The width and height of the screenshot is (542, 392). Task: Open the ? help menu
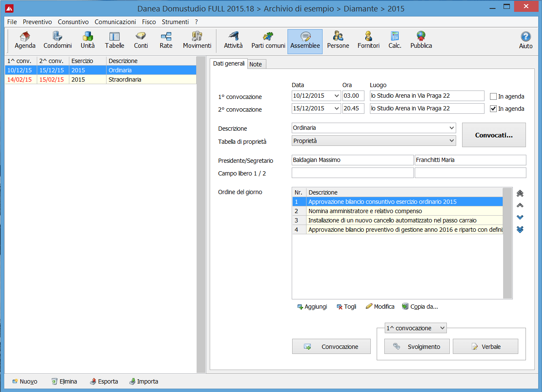196,22
